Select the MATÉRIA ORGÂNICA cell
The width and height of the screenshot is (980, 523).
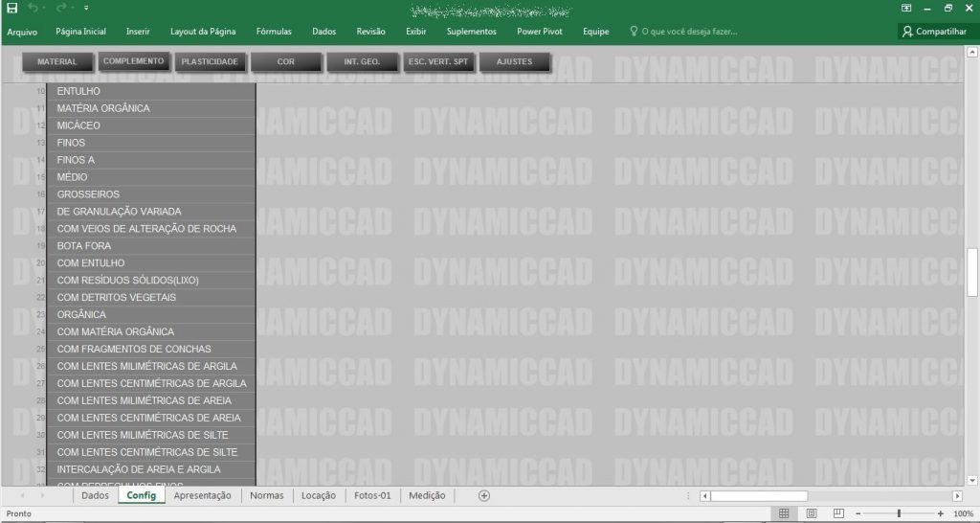click(x=151, y=108)
